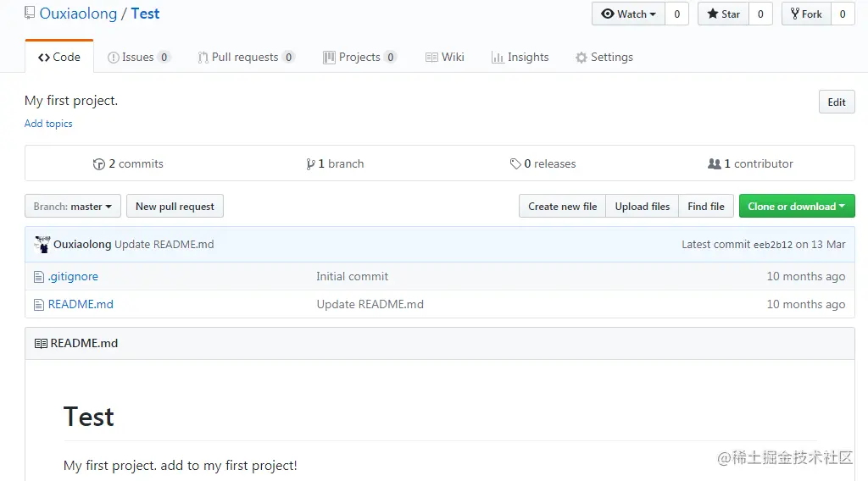Expand the Clone or download dropdown
The image size is (868, 481).
click(797, 207)
